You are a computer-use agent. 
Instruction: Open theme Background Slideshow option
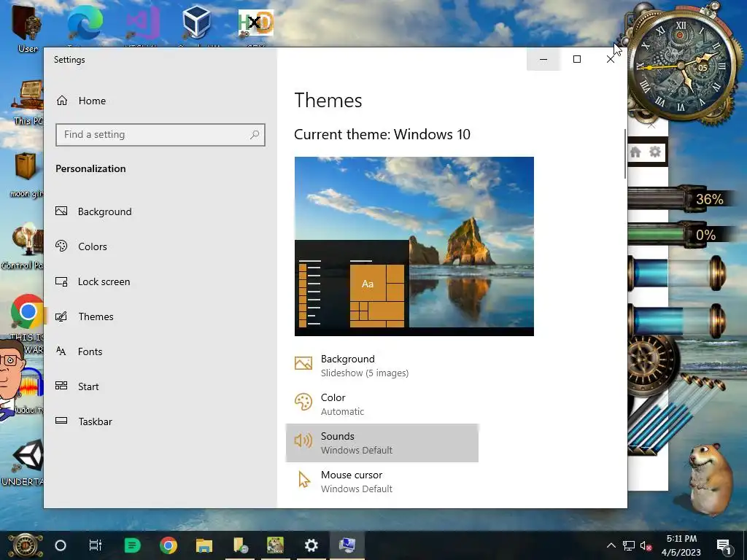coord(382,366)
